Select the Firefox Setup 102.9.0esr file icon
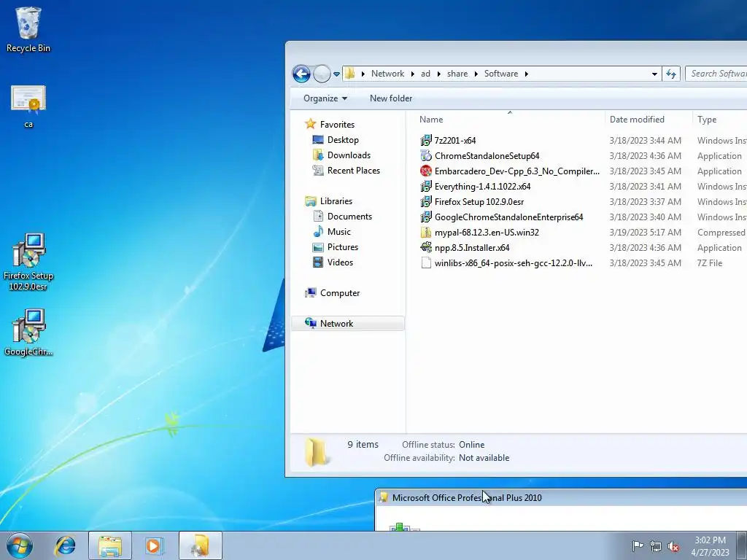747x560 pixels. click(426, 201)
